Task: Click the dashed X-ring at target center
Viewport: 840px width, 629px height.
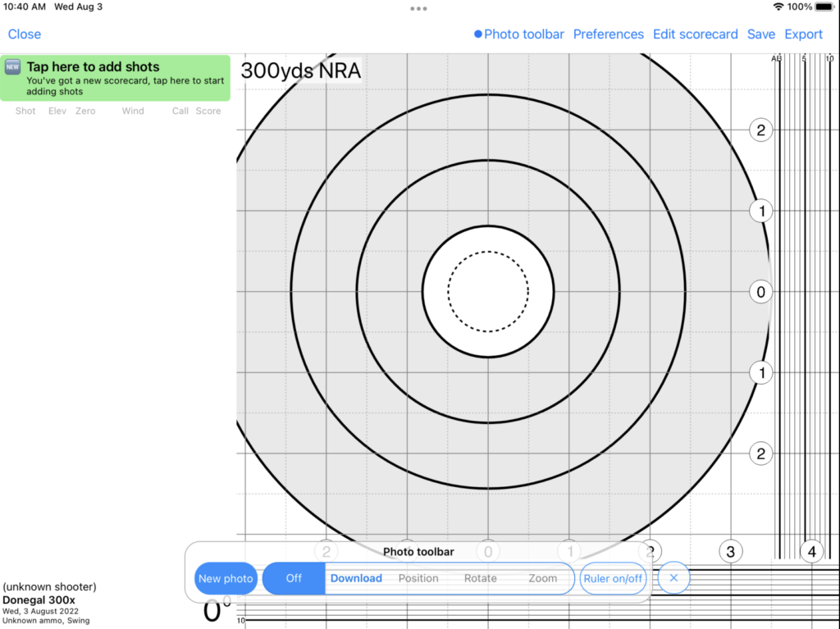Action: tap(488, 291)
